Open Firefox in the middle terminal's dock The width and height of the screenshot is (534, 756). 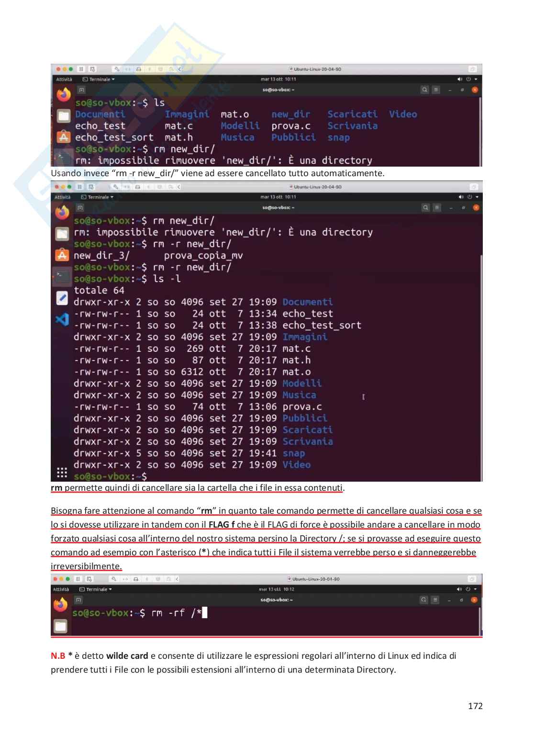62,212
